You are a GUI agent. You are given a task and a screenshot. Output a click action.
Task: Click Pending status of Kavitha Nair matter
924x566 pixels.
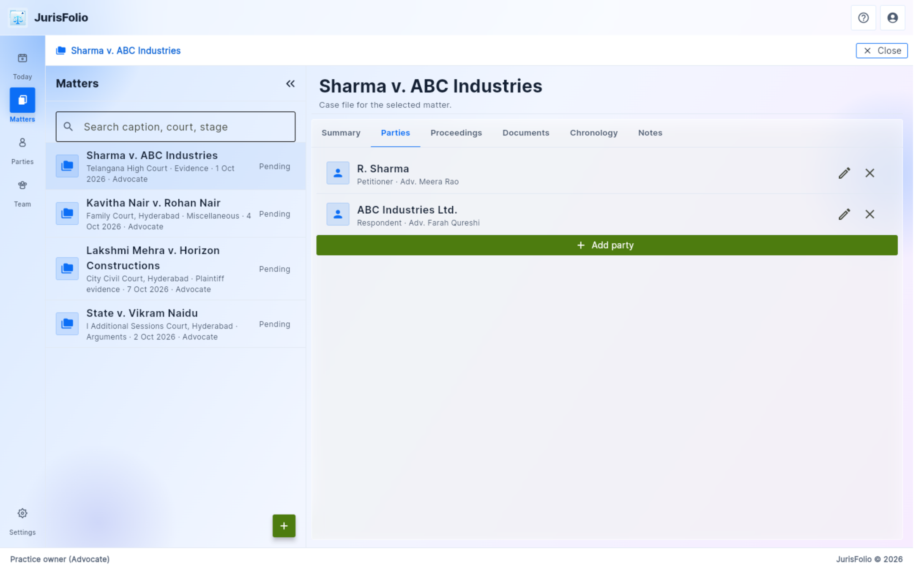tap(274, 214)
